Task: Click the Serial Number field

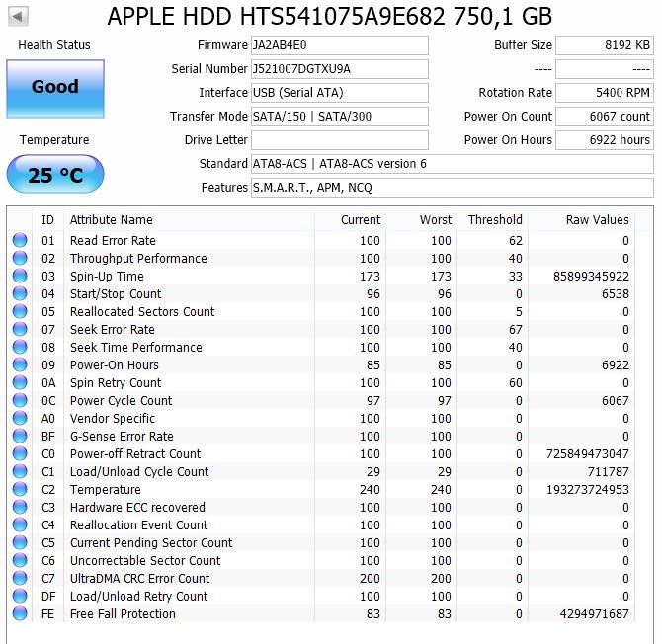Action: [x=340, y=69]
